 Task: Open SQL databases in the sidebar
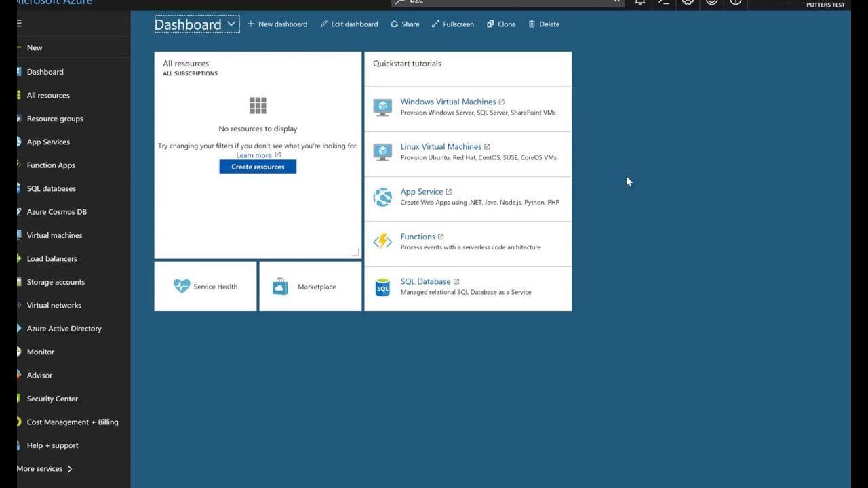point(73,189)
